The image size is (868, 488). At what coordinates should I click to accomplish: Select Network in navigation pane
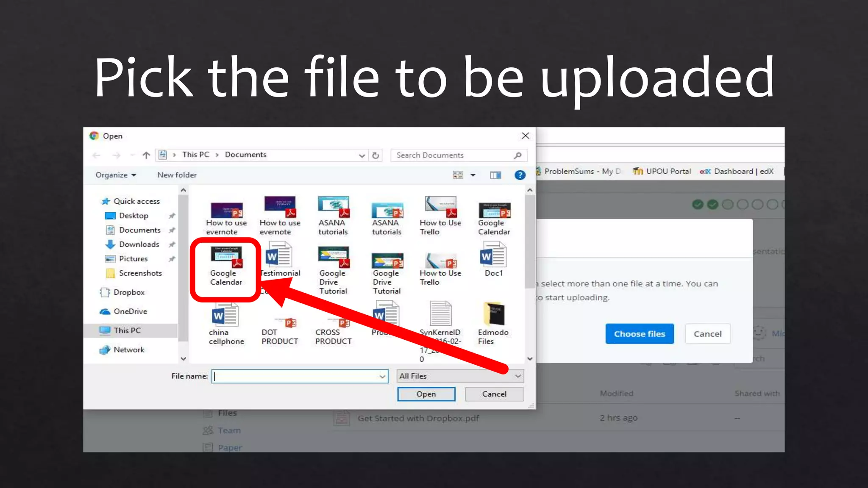click(122, 349)
